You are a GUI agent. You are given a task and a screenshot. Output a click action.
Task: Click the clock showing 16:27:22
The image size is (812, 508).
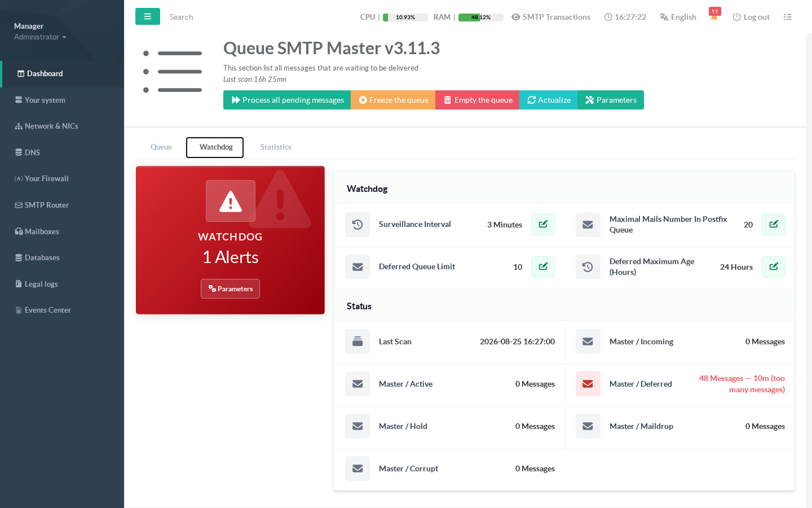tap(625, 17)
